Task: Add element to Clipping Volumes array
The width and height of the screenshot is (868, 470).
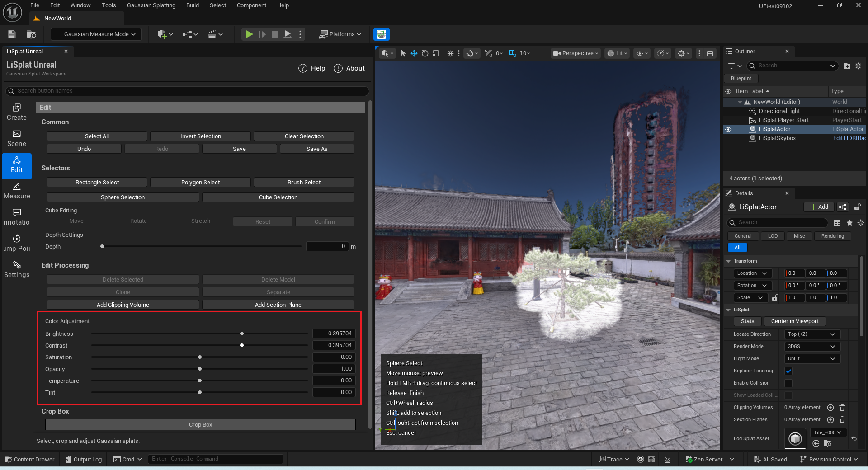Action: point(830,408)
